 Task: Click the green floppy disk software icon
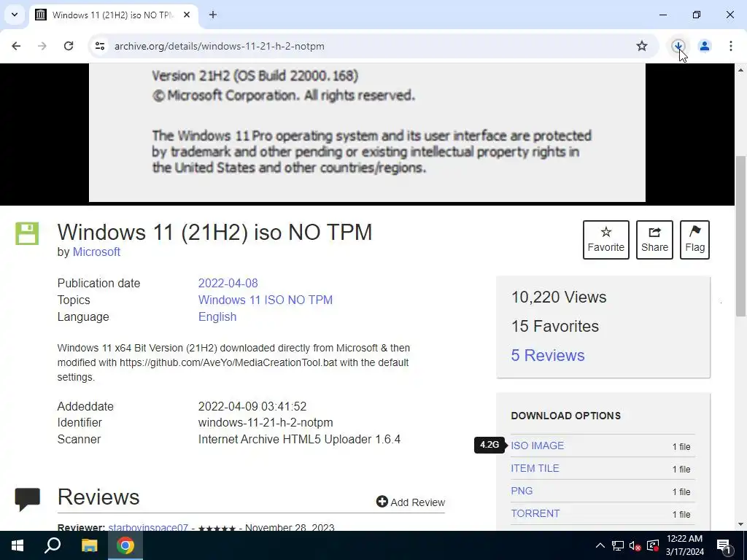pyautogui.click(x=27, y=233)
